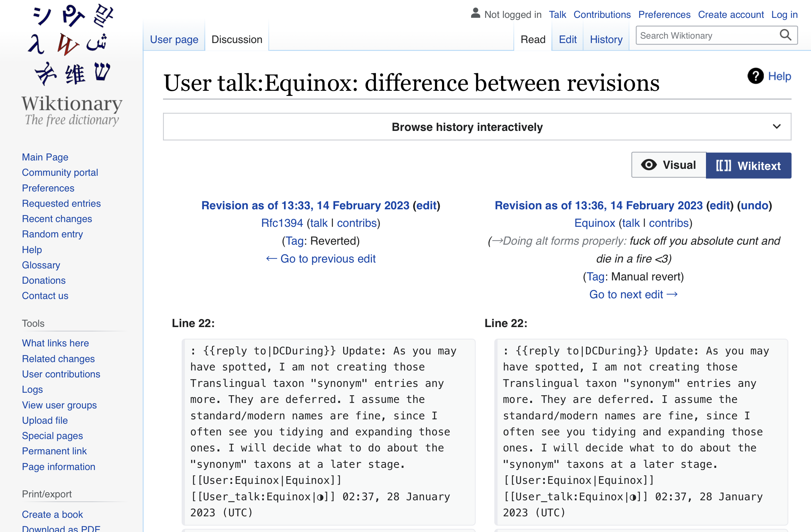Open the Edit tab
This screenshot has height=532, width=811.
pyautogui.click(x=567, y=39)
